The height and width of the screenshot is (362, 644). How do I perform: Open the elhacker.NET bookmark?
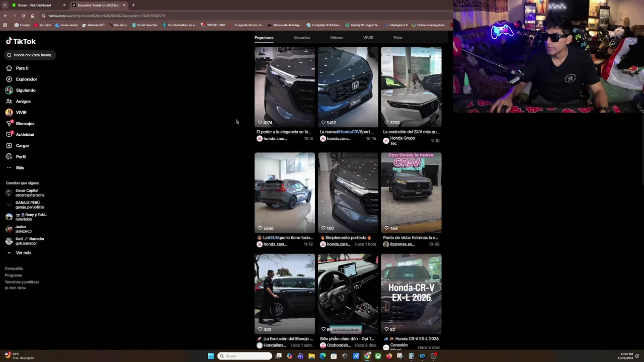(x=94, y=25)
